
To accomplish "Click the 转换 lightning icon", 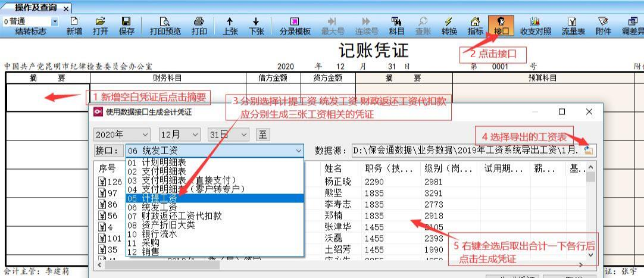I will tap(449, 21).
